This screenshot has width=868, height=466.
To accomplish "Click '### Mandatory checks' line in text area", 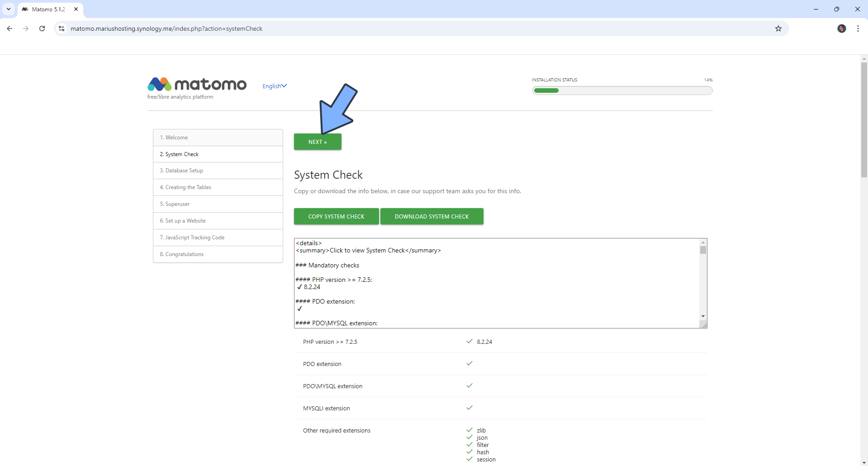I will pyautogui.click(x=327, y=265).
